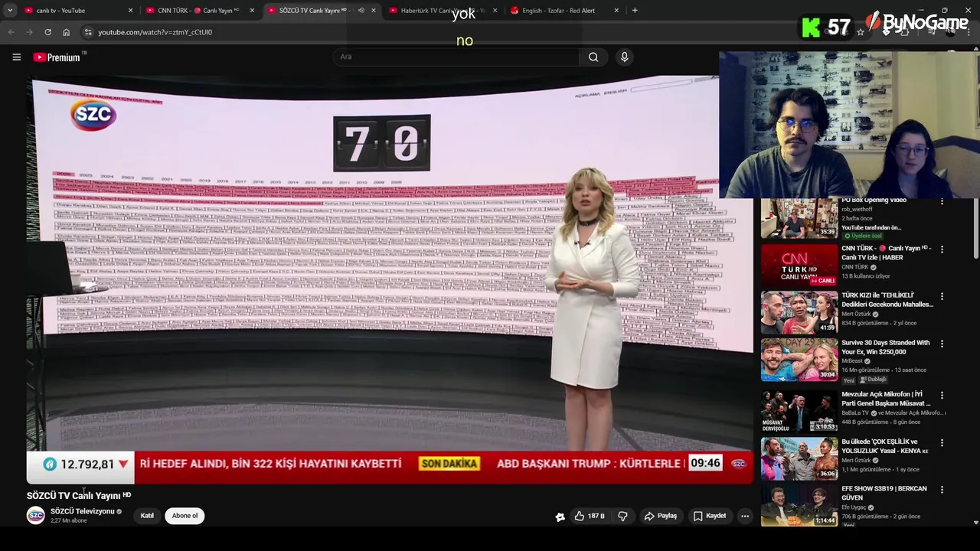Dislike the video with thumbs down
Screen dimensions: 980x551
click(622, 517)
